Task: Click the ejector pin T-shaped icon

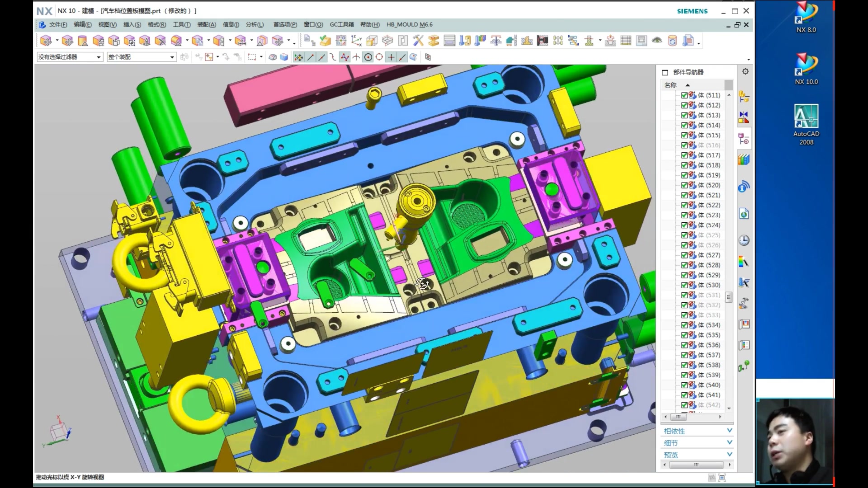Action: click(495, 41)
